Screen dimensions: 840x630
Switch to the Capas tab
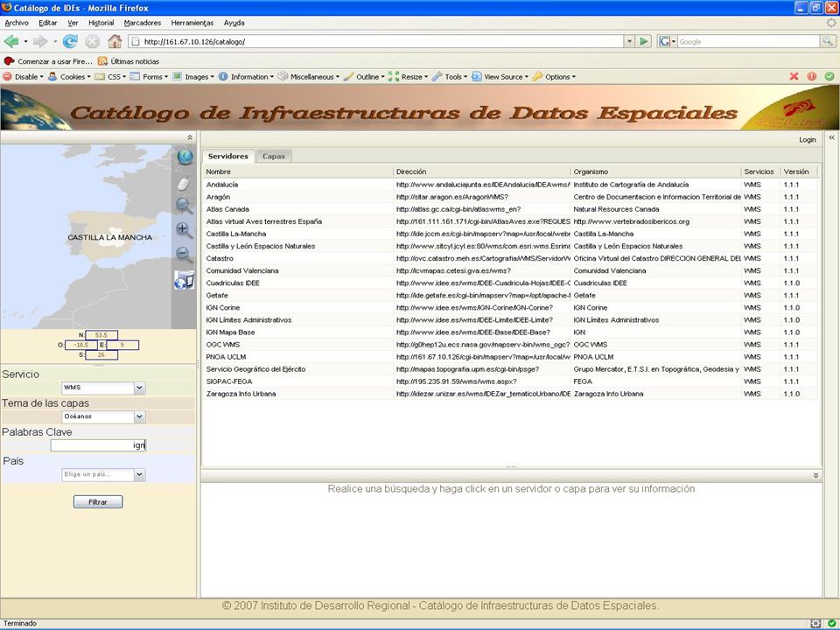pyautogui.click(x=274, y=156)
